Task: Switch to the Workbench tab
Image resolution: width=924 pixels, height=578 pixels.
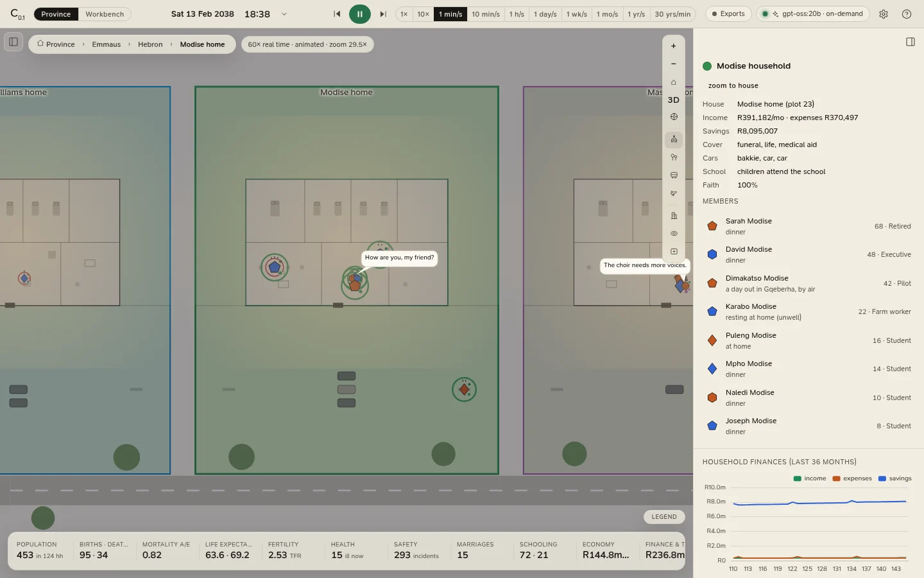Action: point(105,14)
